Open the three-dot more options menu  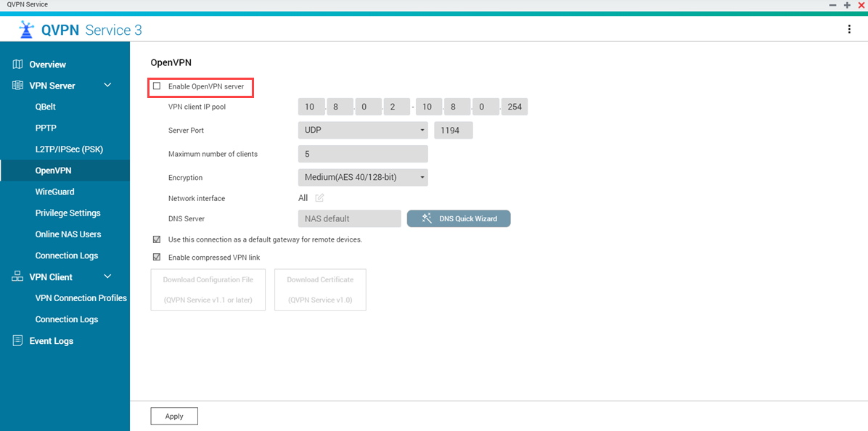(x=849, y=29)
